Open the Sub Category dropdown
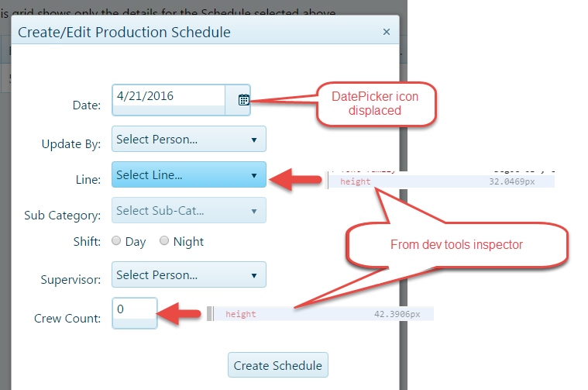Screen dimensions: 588x390 pyautogui.click(x=188, y=210)
